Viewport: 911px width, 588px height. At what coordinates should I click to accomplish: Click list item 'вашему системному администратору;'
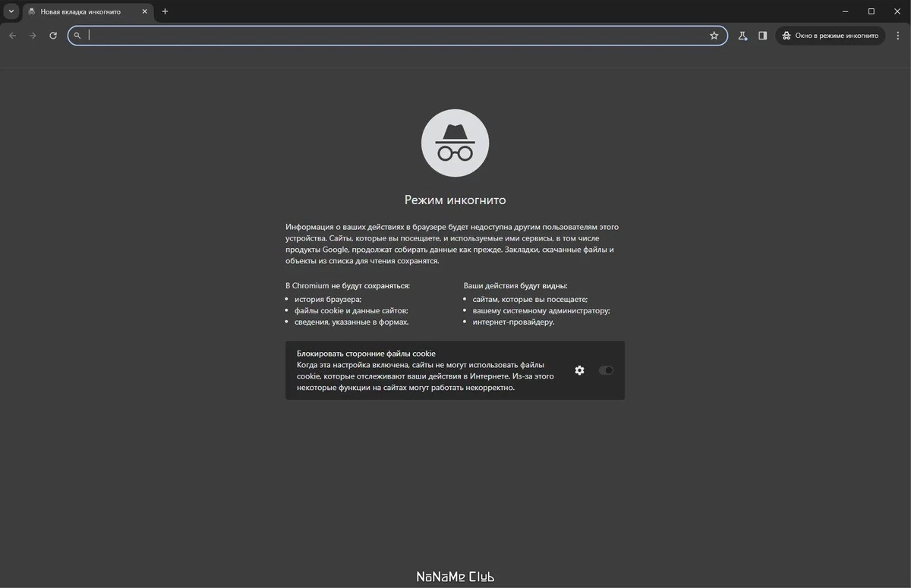(541, 310)
